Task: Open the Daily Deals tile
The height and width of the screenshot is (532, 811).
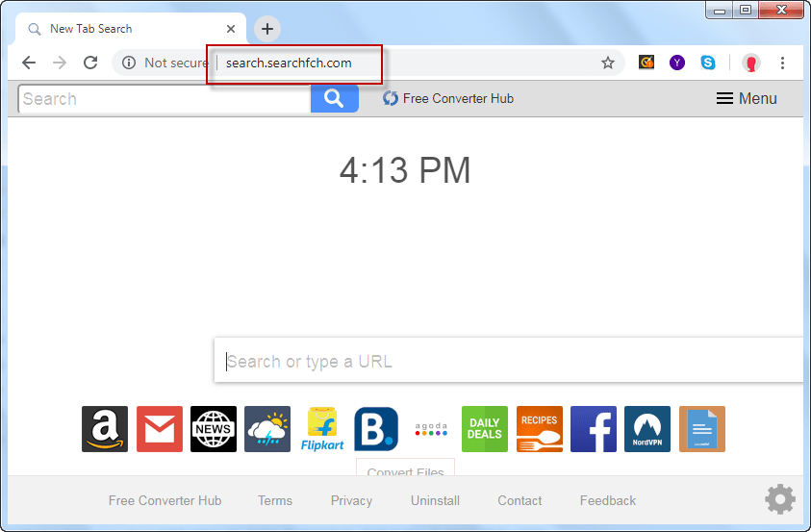Action: (485, 429)
